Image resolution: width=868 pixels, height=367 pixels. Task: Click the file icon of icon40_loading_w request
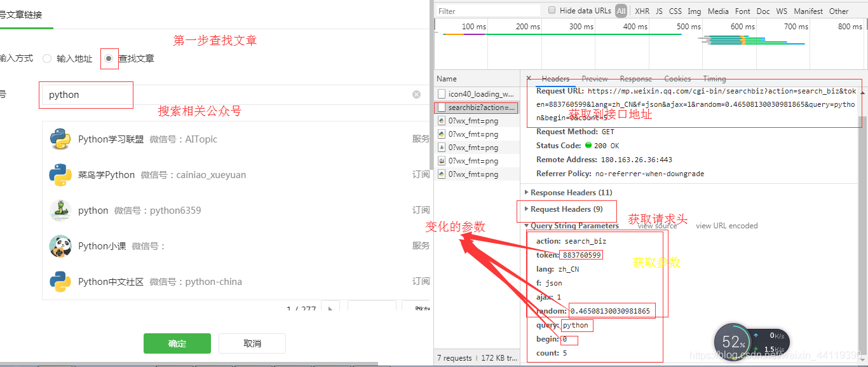441,94
